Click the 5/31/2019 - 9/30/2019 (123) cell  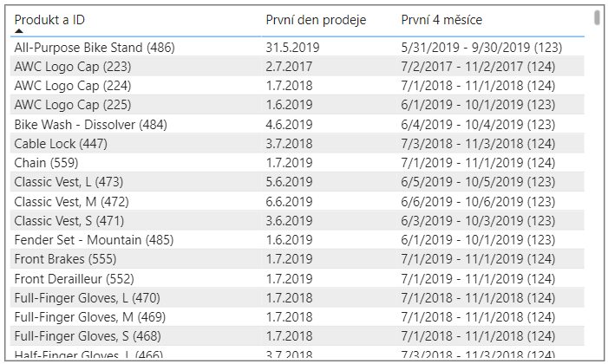481,48
